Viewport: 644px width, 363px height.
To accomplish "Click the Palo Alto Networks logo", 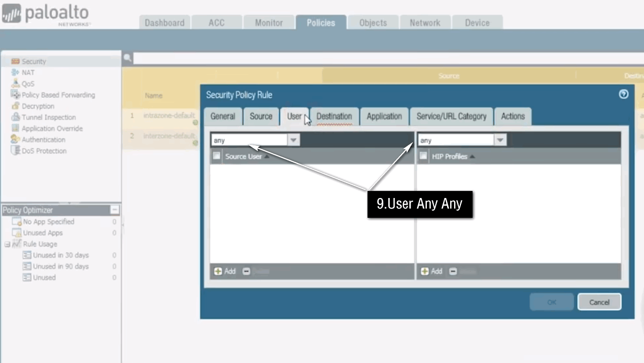I will (46, 15).
